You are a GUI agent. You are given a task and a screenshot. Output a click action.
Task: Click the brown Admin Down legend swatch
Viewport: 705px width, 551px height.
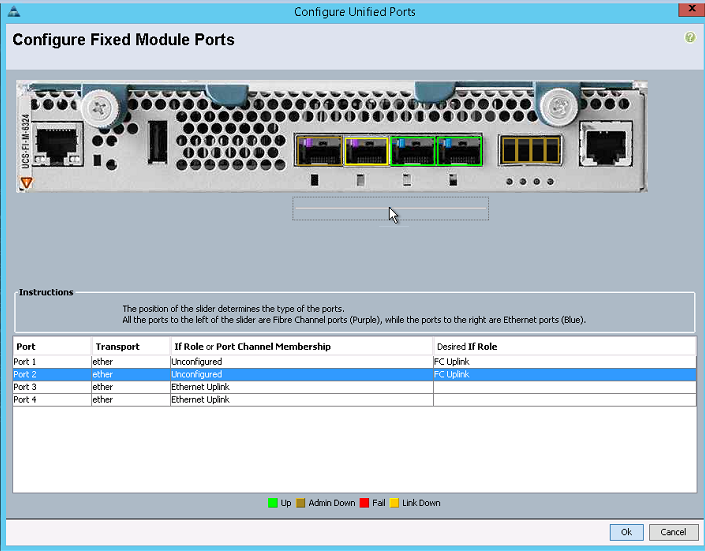pos(301,503)
